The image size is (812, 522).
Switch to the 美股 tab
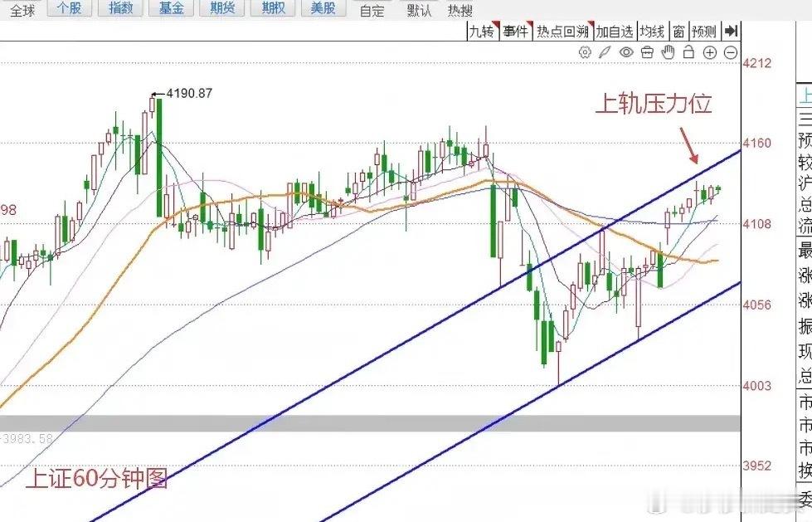point(323,7)
